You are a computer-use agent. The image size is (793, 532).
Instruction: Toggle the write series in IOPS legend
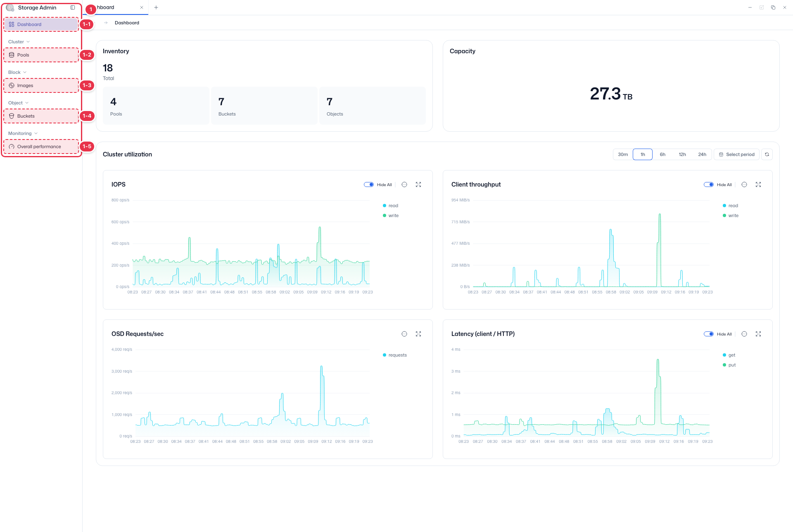(x=391, y=215)
